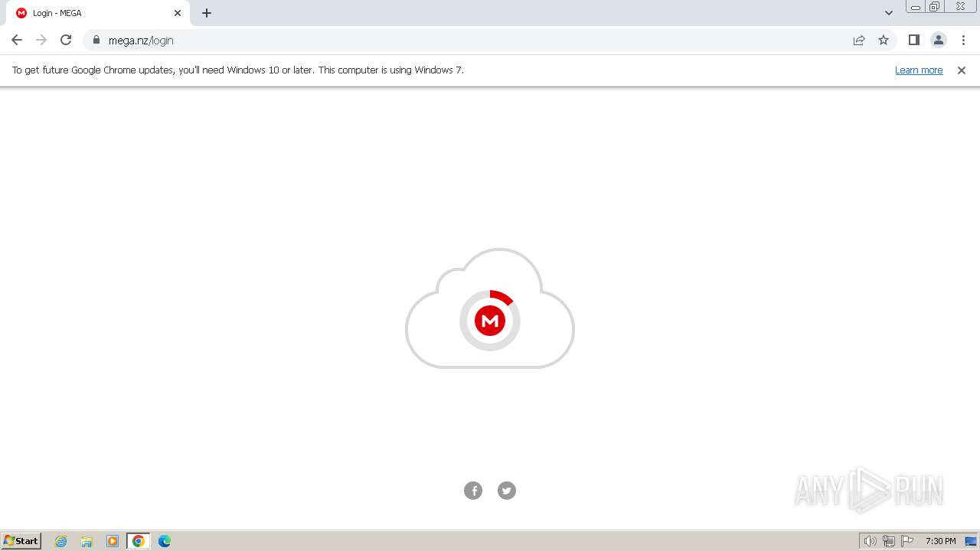Open the Windows Start menu
This screenshot has height=551, width=980.
21,541
